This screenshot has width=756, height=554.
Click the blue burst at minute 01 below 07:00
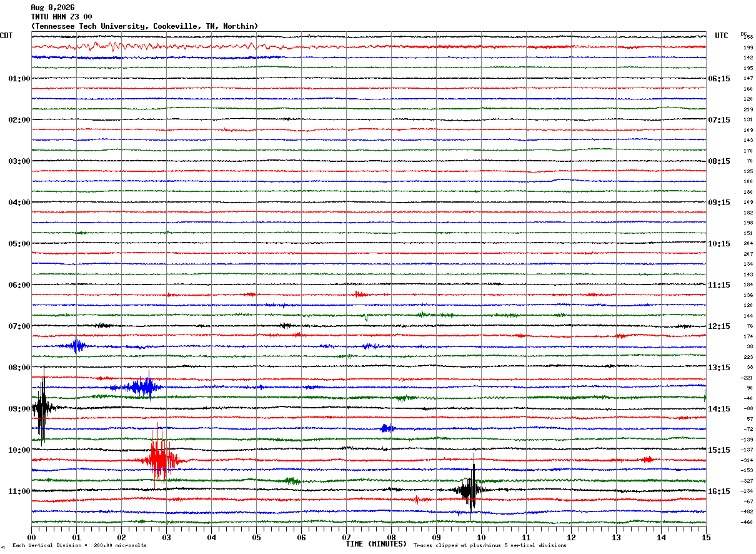tap(76, 345)
